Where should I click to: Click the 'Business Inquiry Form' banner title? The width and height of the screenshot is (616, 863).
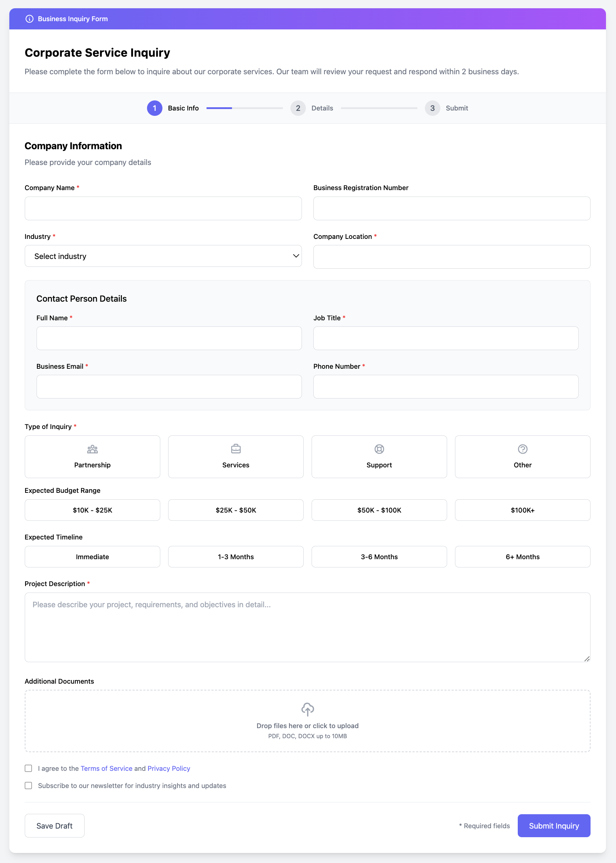(x=73, y=19)
